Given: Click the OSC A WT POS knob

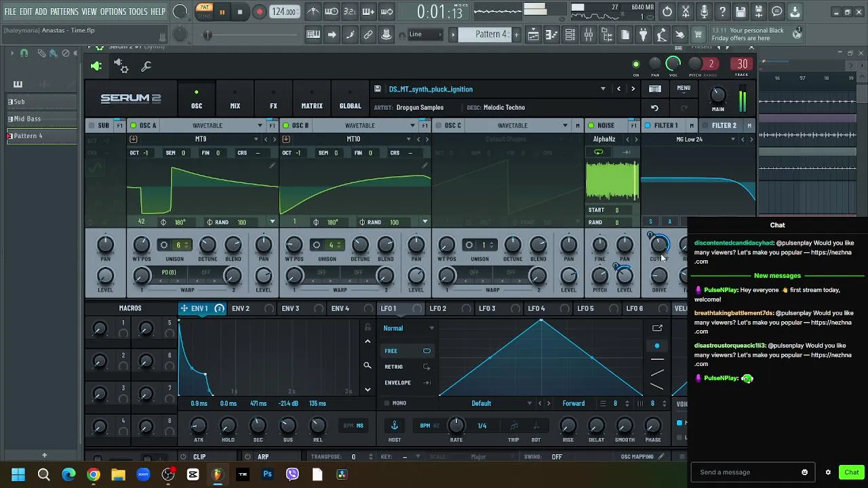Looking at the screenshot, I should click(142, 245).
